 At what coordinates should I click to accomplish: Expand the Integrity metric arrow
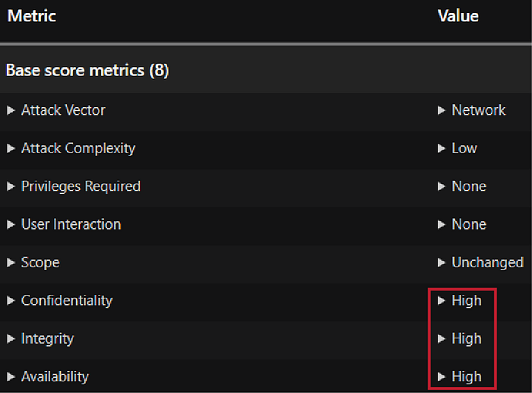click(x=11, y=338)
